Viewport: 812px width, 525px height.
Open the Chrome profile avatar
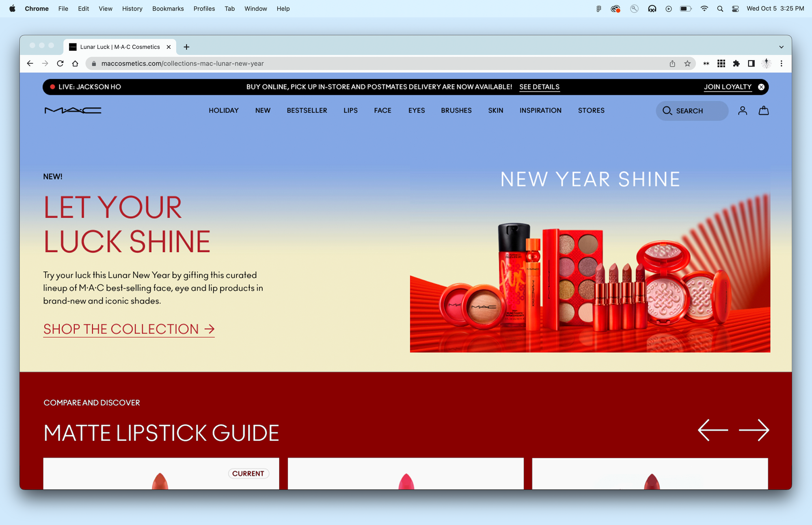tap(766, 63)
